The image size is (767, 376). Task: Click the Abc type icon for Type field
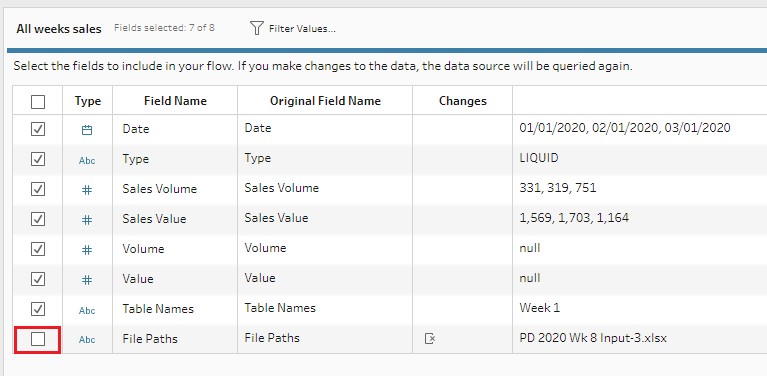87,160
